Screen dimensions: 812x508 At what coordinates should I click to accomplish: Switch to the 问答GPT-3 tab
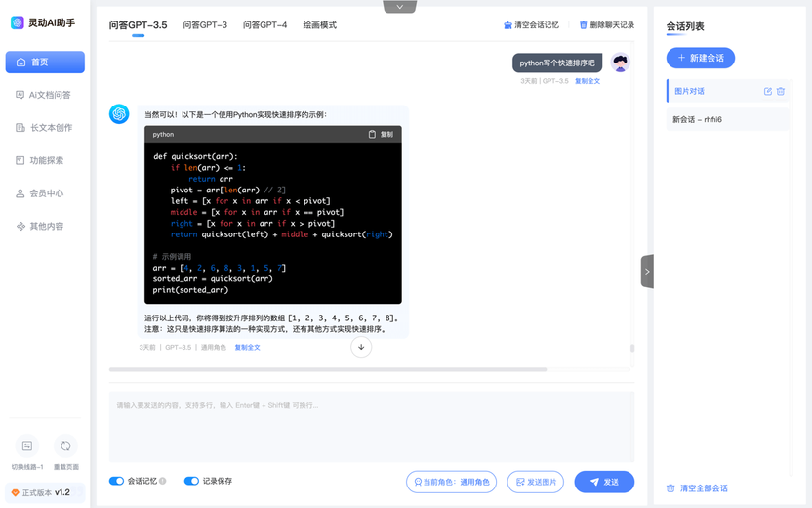pyautogui.click(x=205, y=24)
